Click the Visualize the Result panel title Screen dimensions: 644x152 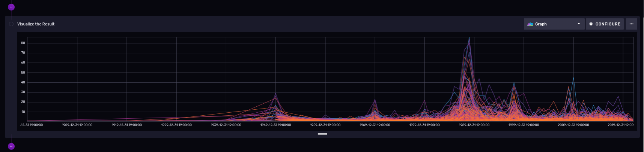[36, 24]
